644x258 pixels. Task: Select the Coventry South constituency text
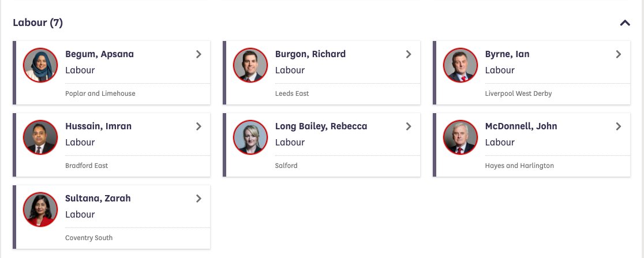pos(89,237)
